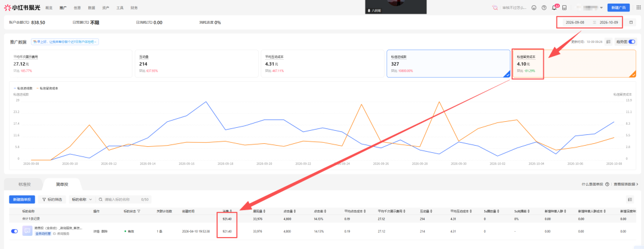
Task: Open the date range calendar icon
Action: tap(631, 22)
